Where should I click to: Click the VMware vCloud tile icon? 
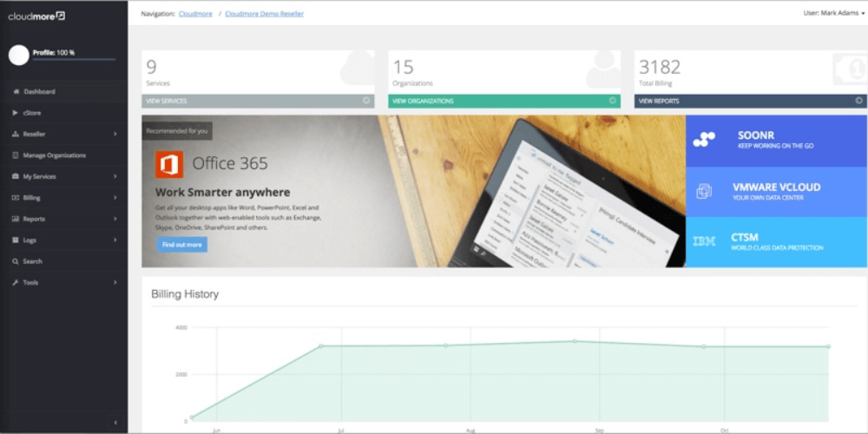(704, 191)
